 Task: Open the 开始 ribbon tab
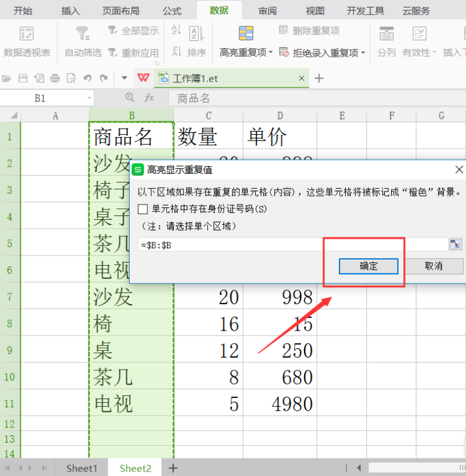23,11
